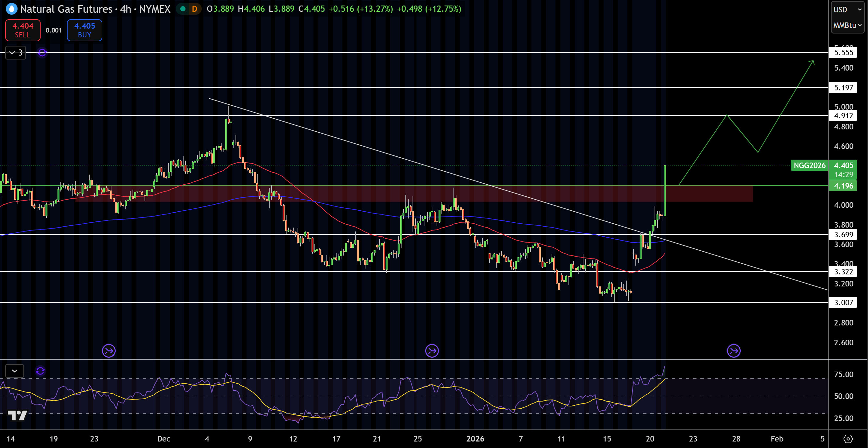Click the +0.498 (+12.75%) change value
The height and width of the screenshot is (448, 868).
pyautogui.click(x=429, y=9)
